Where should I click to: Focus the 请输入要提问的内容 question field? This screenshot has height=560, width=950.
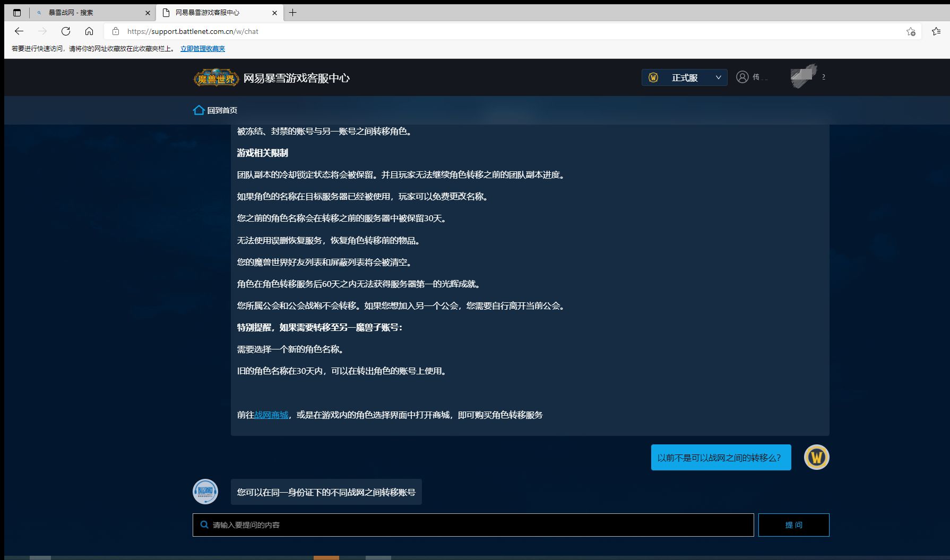point(473,525)
